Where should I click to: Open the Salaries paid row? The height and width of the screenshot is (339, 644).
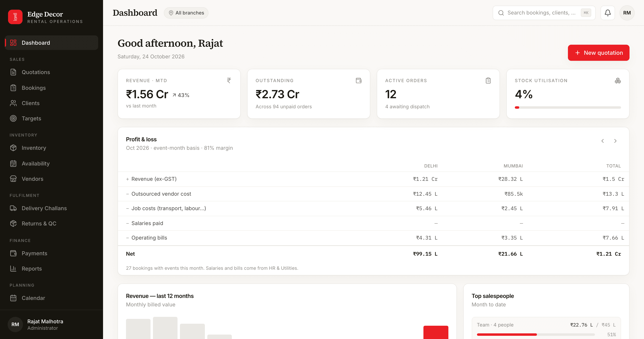tap(373, 223)
